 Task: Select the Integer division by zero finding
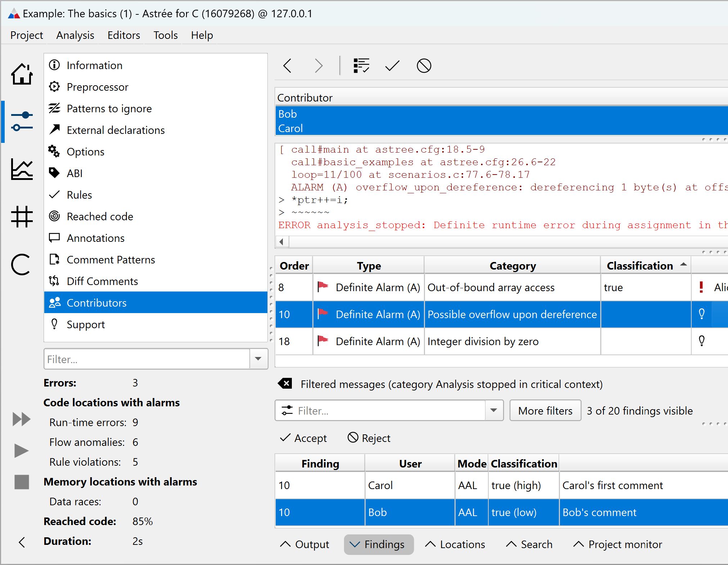click(x=502, y=341)
